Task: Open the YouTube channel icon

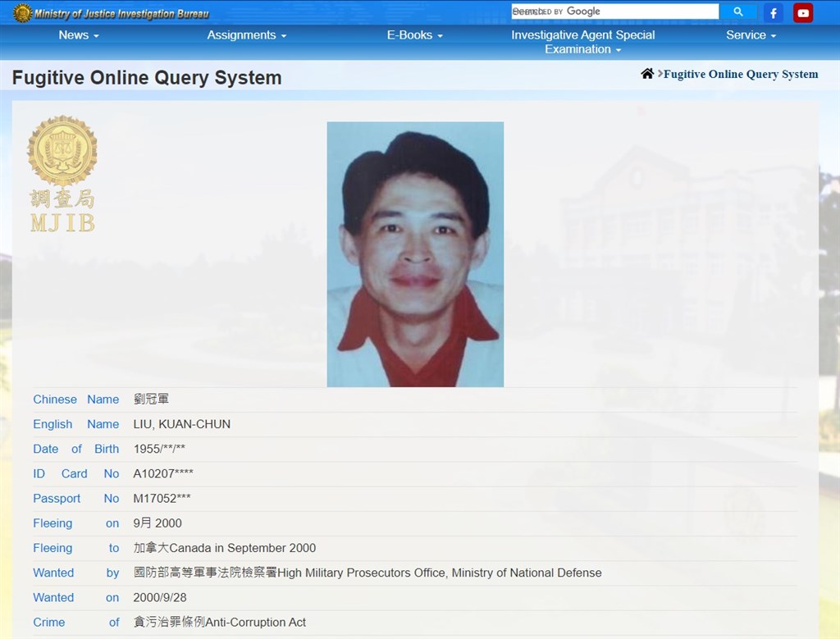Action: [x=803, y=13]
